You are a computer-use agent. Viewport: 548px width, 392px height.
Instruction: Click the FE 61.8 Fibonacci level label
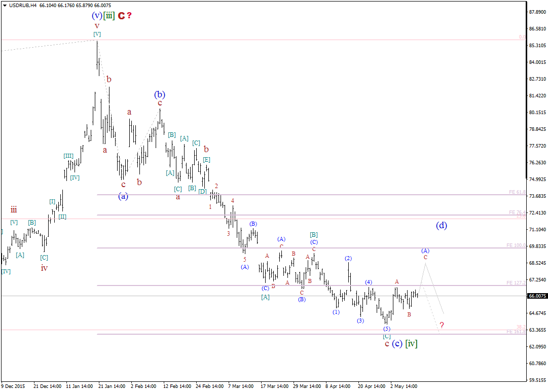tap(517, 192)
